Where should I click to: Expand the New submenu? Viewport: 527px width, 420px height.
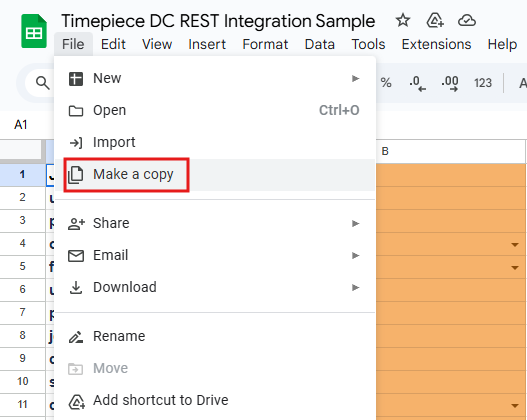(215, 79)
